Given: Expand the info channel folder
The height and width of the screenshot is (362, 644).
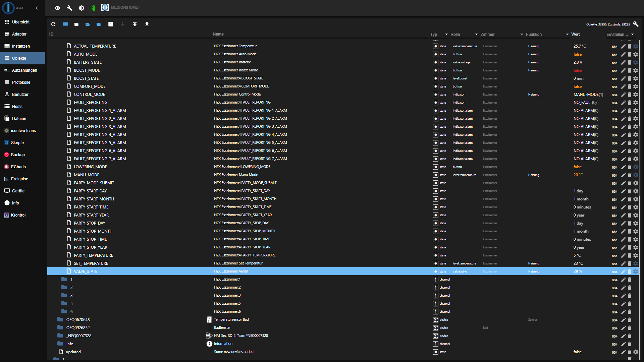Looking at the screenshot, I should pos(60,344).
